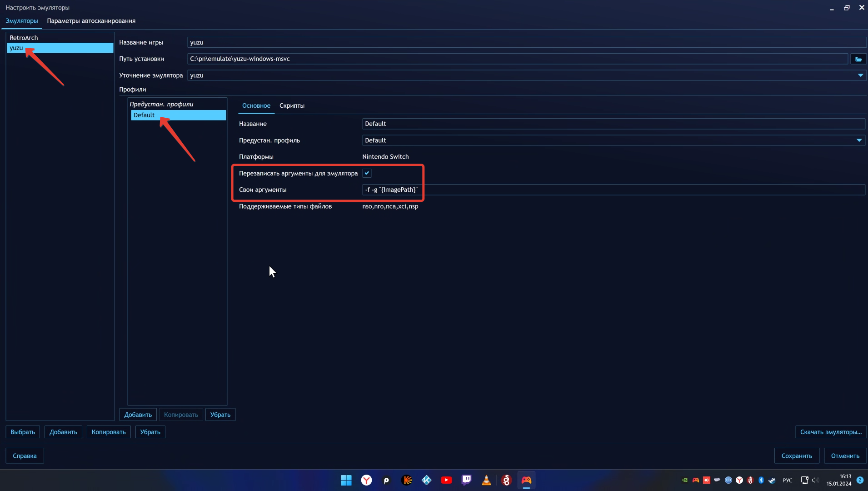The width and height of the screenshot is (868, 491).
Task: Switch to 'Эмуляторы' tab
Action: (x=22, y=21)
